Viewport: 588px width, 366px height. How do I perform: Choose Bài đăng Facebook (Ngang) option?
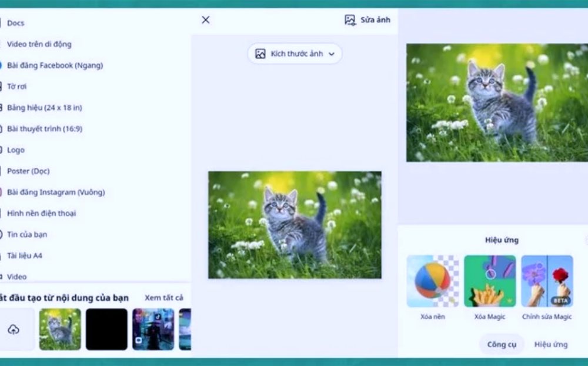coord(55,65)
